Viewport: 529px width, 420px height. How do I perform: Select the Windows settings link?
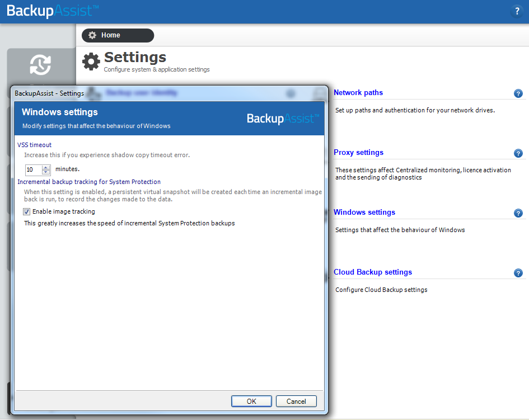click(364, 213)
